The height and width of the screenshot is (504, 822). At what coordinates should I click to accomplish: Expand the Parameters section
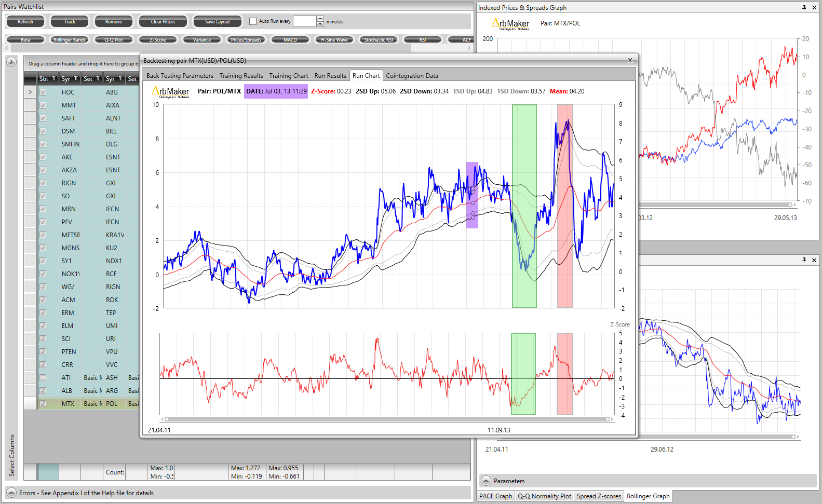[x=486, y=481]
